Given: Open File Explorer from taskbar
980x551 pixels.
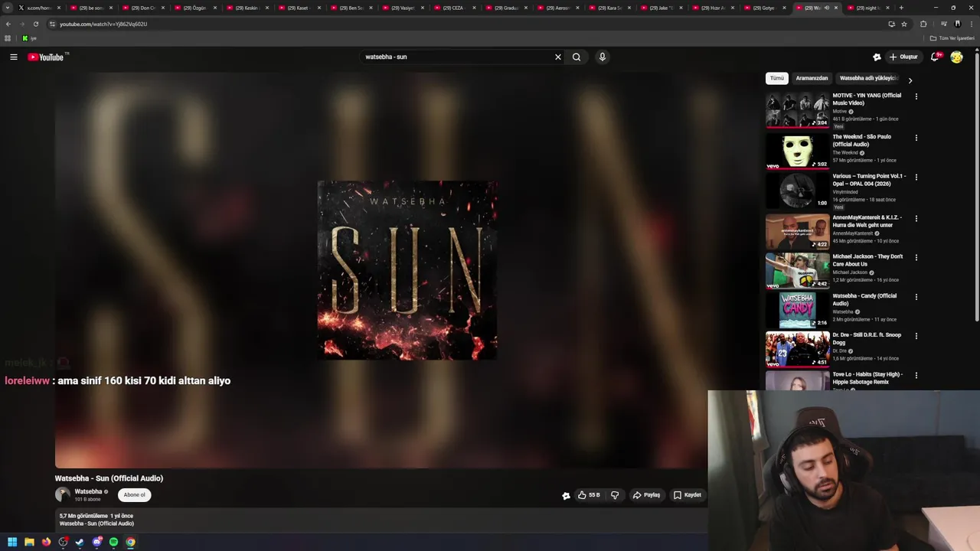Looking at the screenshot, I should pos(29,542).
